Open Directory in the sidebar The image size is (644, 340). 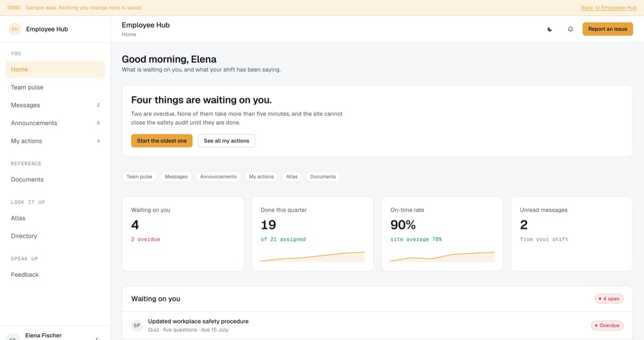pos(55,236)
